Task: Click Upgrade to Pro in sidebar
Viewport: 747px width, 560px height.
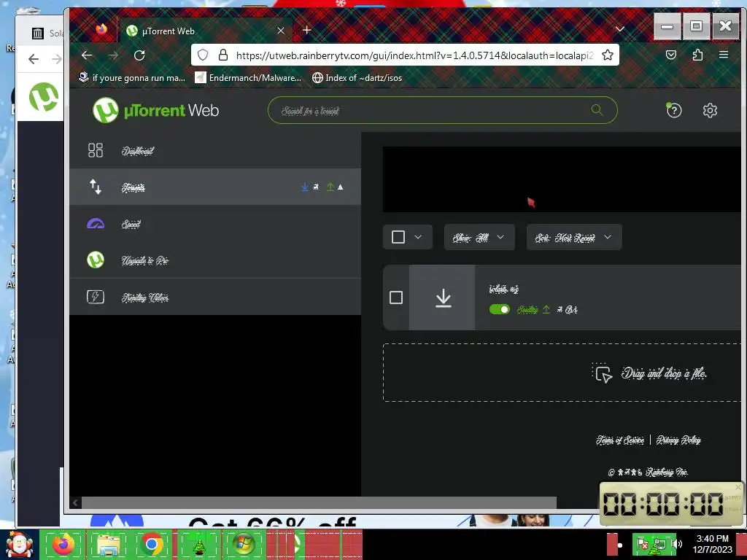Action: pyautogui.click(x=215, y=260)
